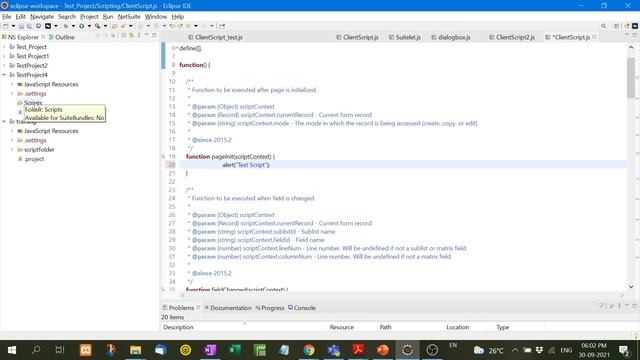
Task: Open the External Tools dropdown arrow
Action: (105, 26)
